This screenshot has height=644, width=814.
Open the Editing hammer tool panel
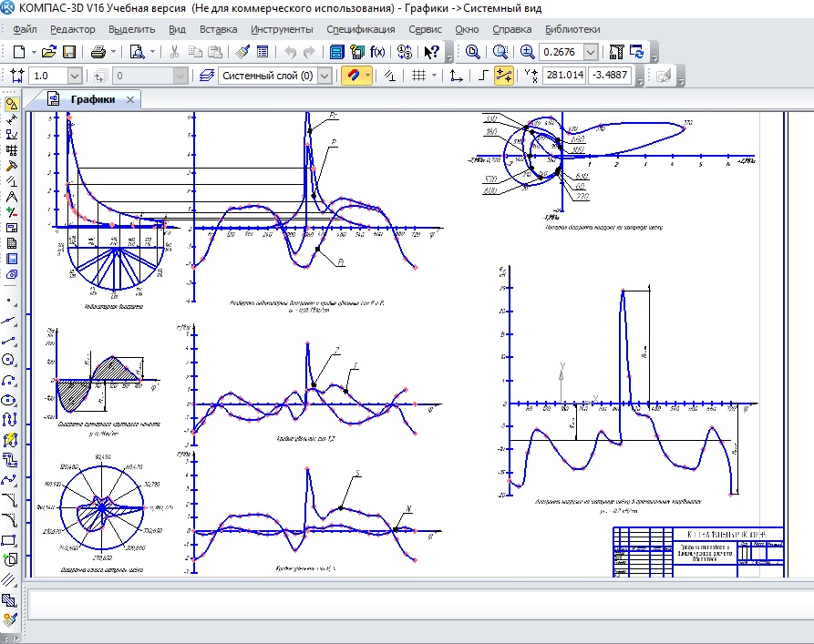pos(12,166)
